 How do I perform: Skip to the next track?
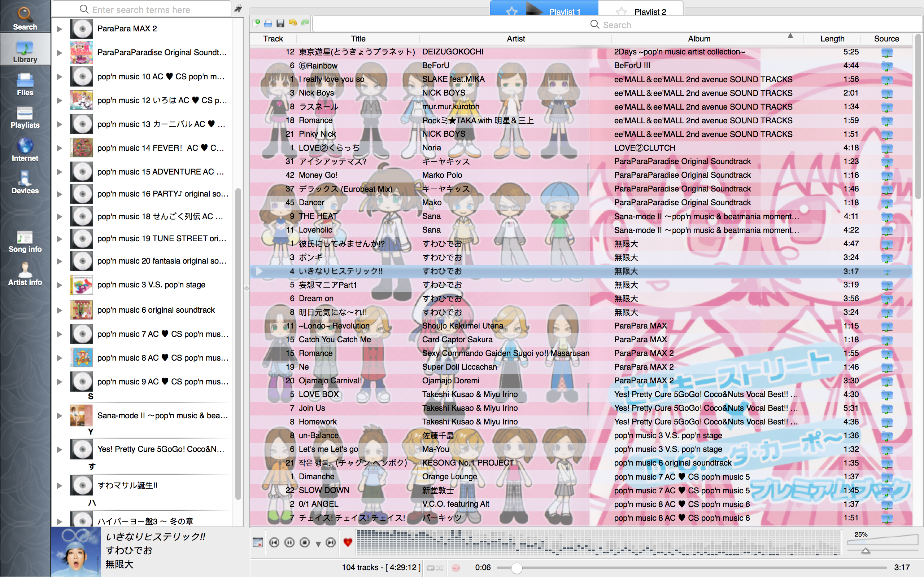(331, 542)
